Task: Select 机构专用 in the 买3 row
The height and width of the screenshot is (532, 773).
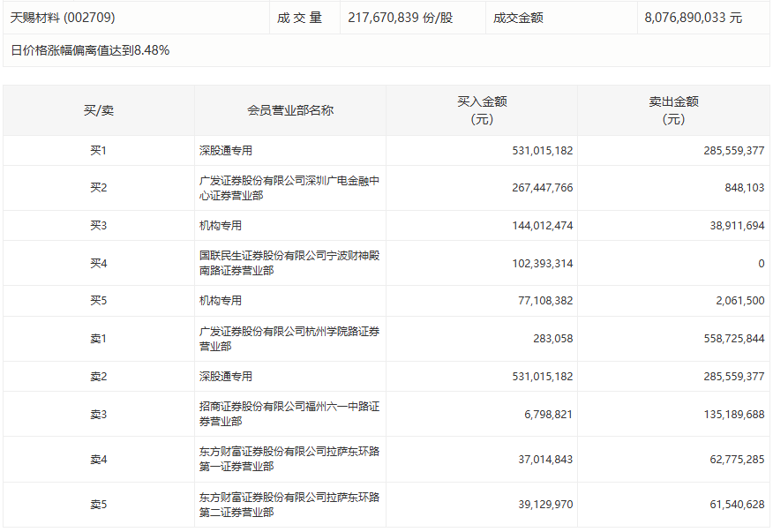Action: coord(221,226)
